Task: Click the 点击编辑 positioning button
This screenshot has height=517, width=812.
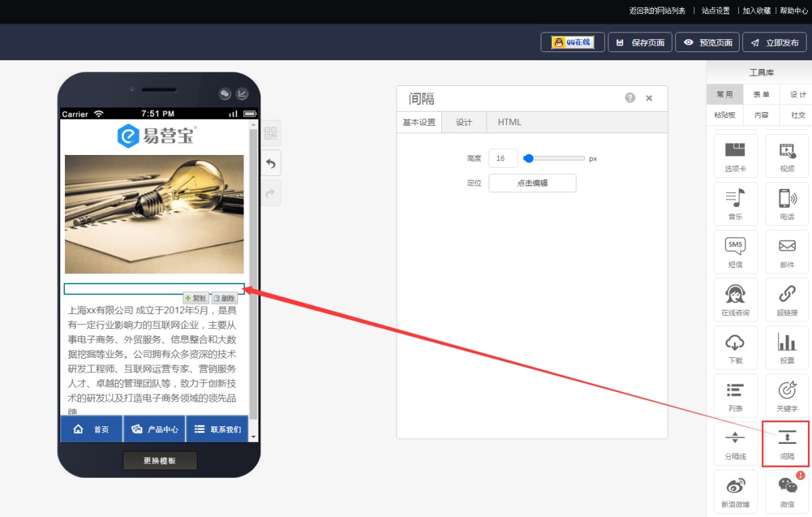Action: tap(533, 183)
